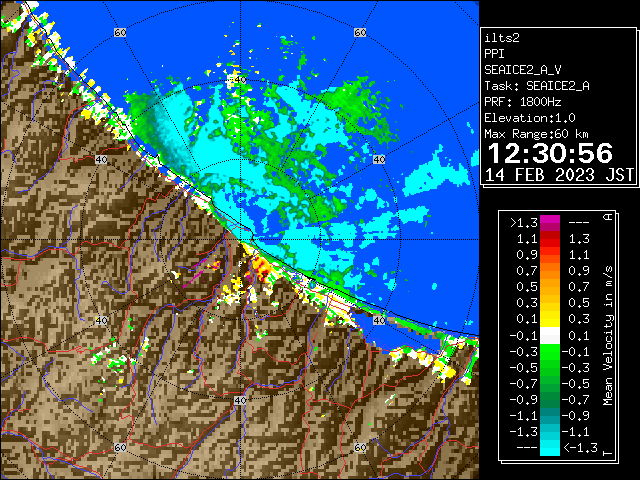The height and width of the screenshot is (480, 640).
Task: Click the '<-1.3' legend label
Action: (x=580, y=448)
